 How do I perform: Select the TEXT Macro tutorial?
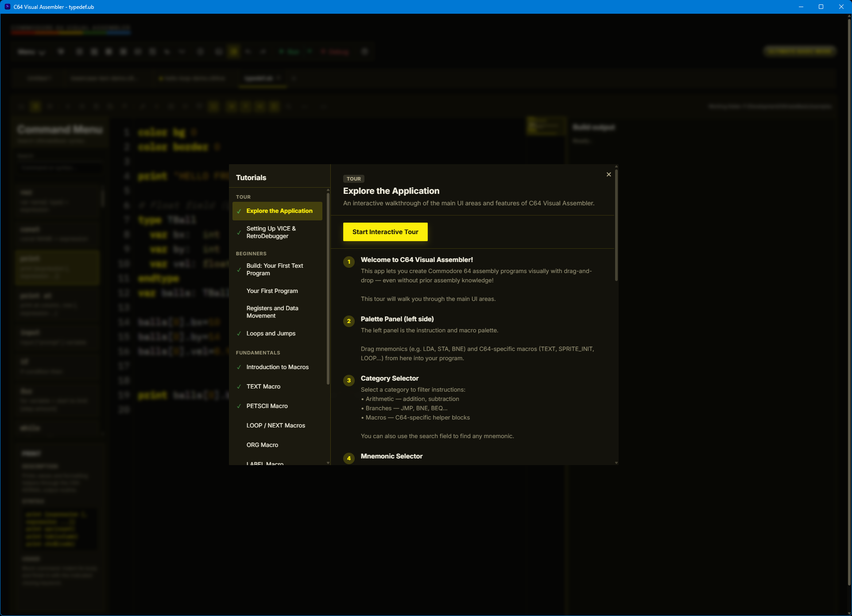(x=277, y=386)
